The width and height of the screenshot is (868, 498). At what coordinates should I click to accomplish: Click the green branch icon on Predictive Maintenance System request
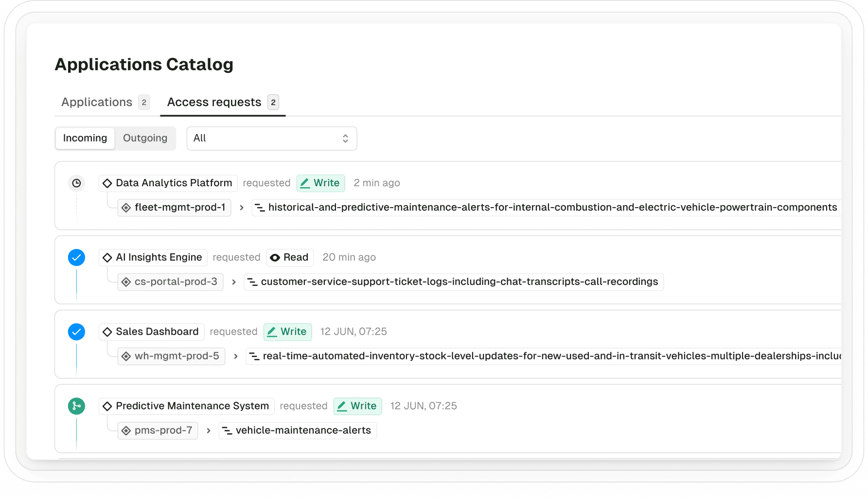click(76, 406)
